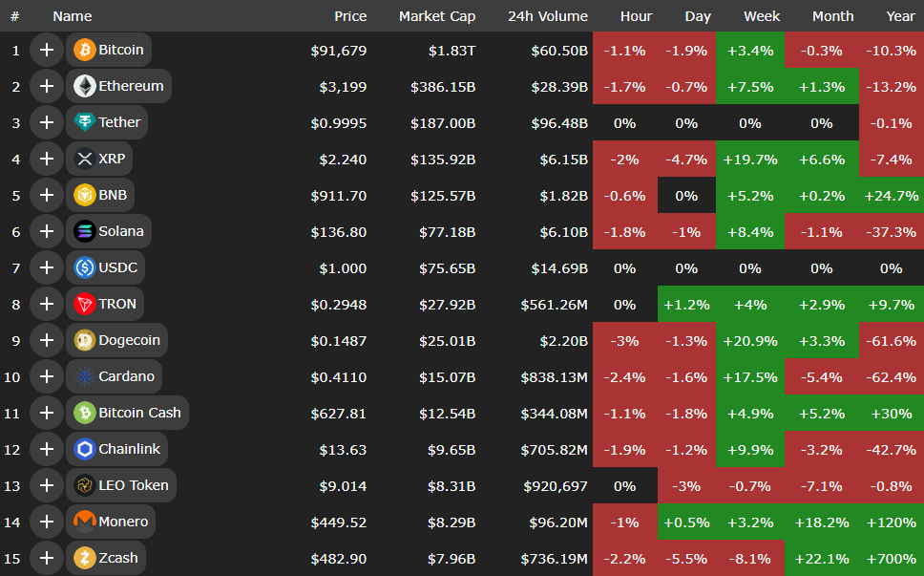Image resolution: width=924 pixels, height=576 pixels.
Task: Click the Tether logo icon
Action: click(84, 122)
